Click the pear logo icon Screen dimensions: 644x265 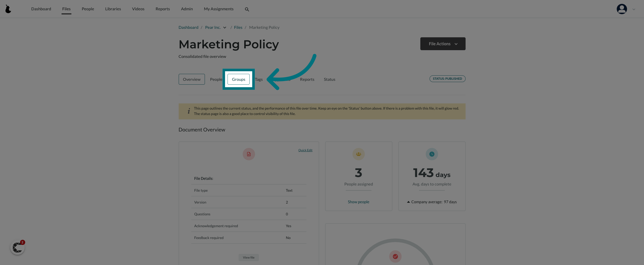(x=8, y=9)
